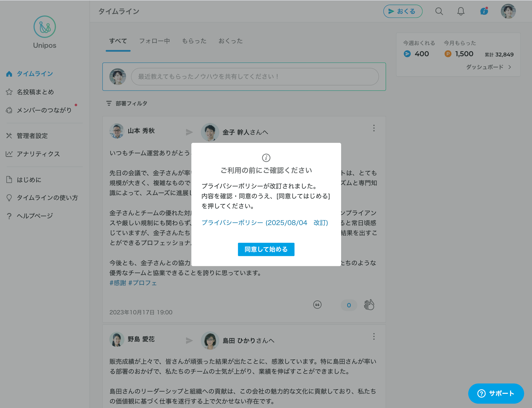Image resolution: width=532 pixels, height=408 pixels.
Task: Click chevron next to ダッシュボード
Action: coord(510,67)
